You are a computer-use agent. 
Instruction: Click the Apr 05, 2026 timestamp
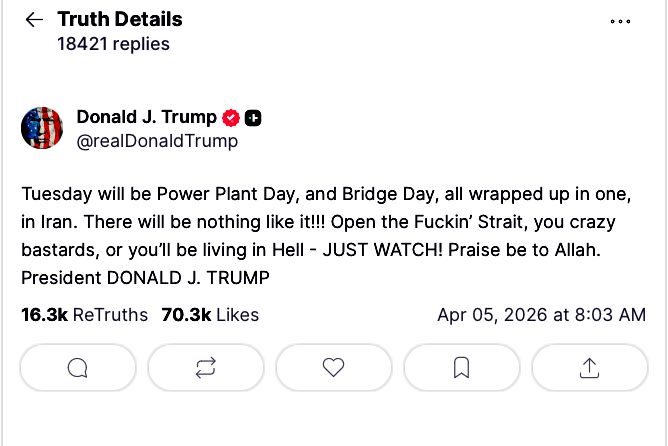(x=541, y=315)
